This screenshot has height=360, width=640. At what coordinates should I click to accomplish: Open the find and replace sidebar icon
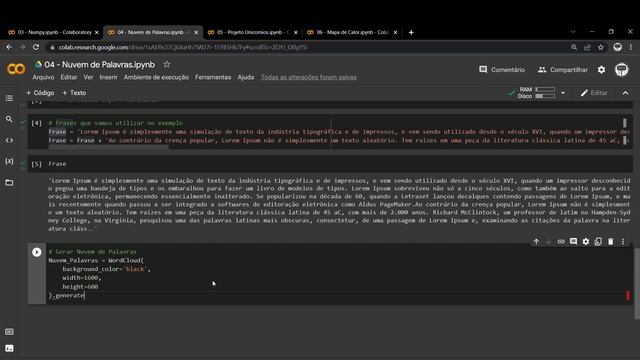9,119
